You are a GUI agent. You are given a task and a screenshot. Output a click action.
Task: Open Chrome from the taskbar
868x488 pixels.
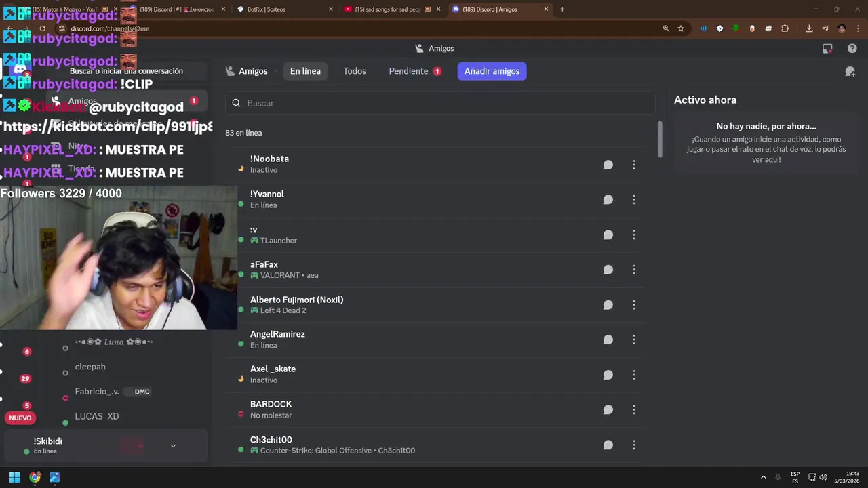pos(35,477)
